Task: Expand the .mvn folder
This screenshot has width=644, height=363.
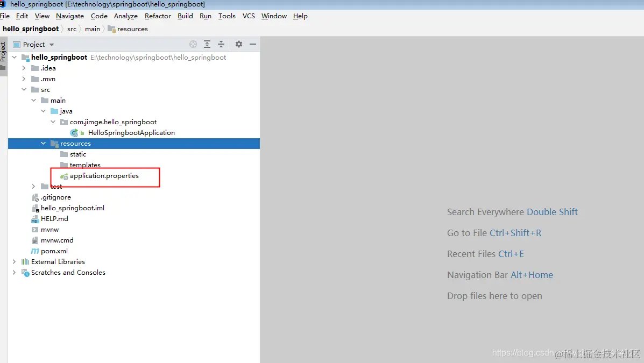Action: [24, 79]
